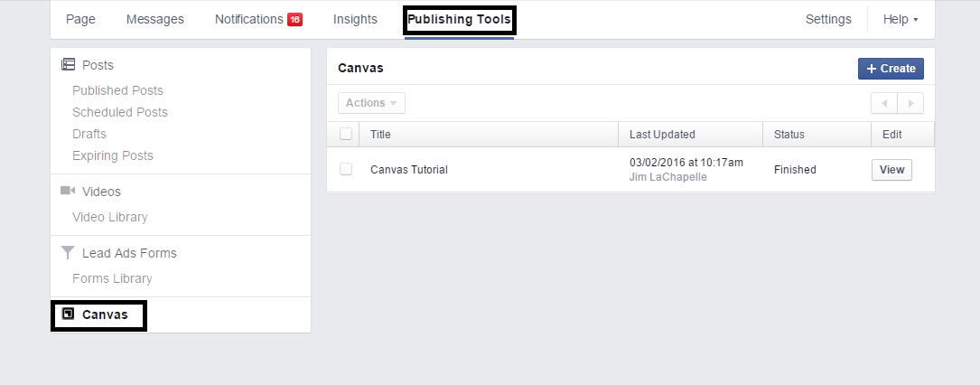Open the Actions dropdown
This screenshot has height=385, width=980.
[x=371, y=103]
